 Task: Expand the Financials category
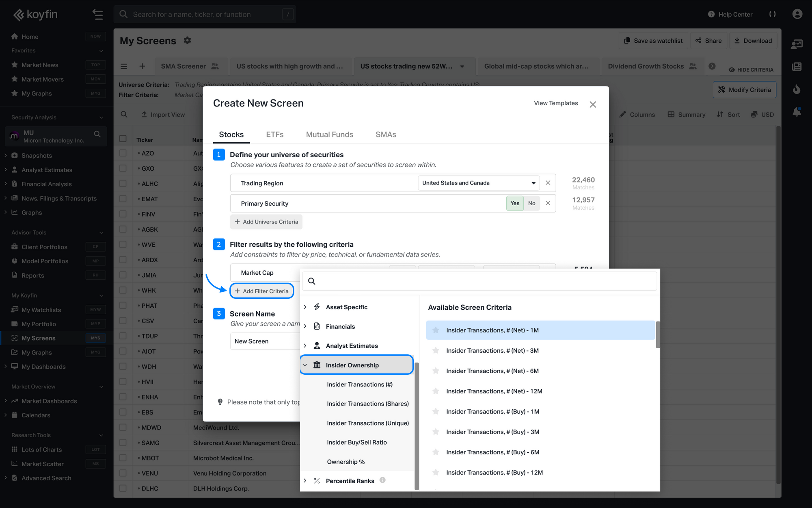[305, 326]
